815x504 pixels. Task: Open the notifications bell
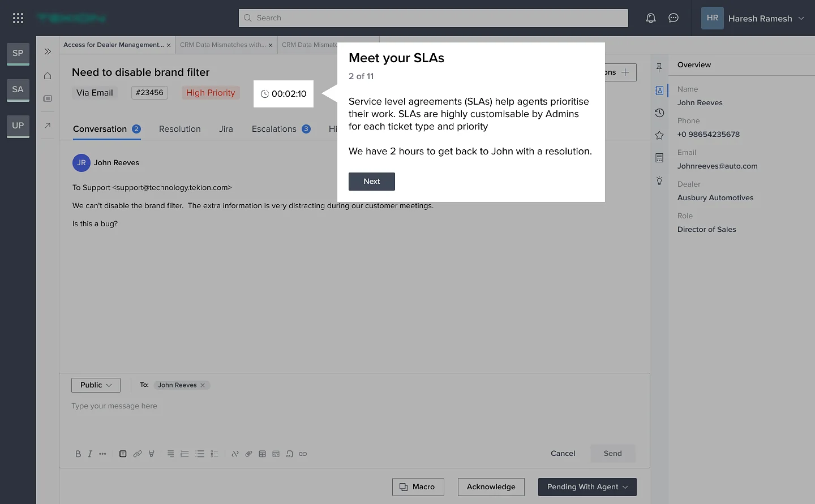point(651,18)
